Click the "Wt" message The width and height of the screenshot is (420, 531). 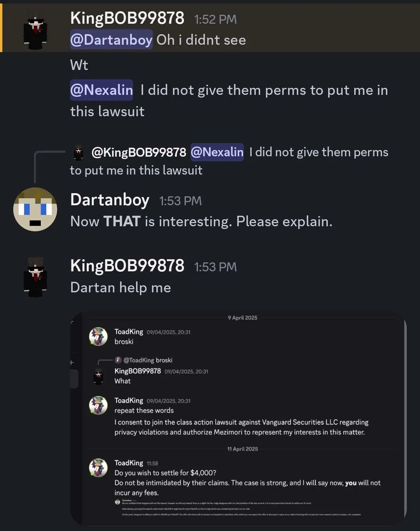coord(79,65)
